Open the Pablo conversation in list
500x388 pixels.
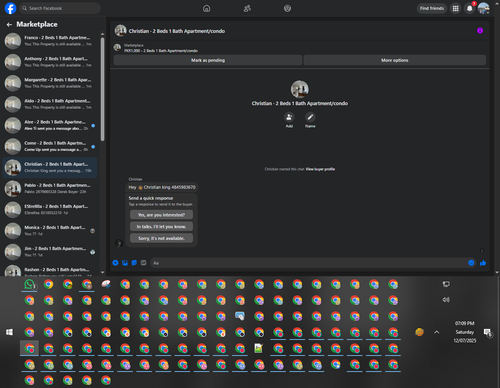(50, 188)
